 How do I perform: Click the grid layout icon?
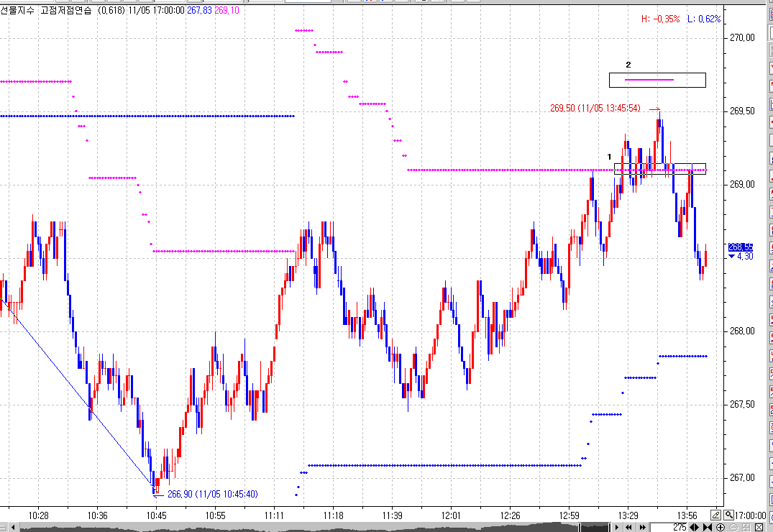click(746, 527)
